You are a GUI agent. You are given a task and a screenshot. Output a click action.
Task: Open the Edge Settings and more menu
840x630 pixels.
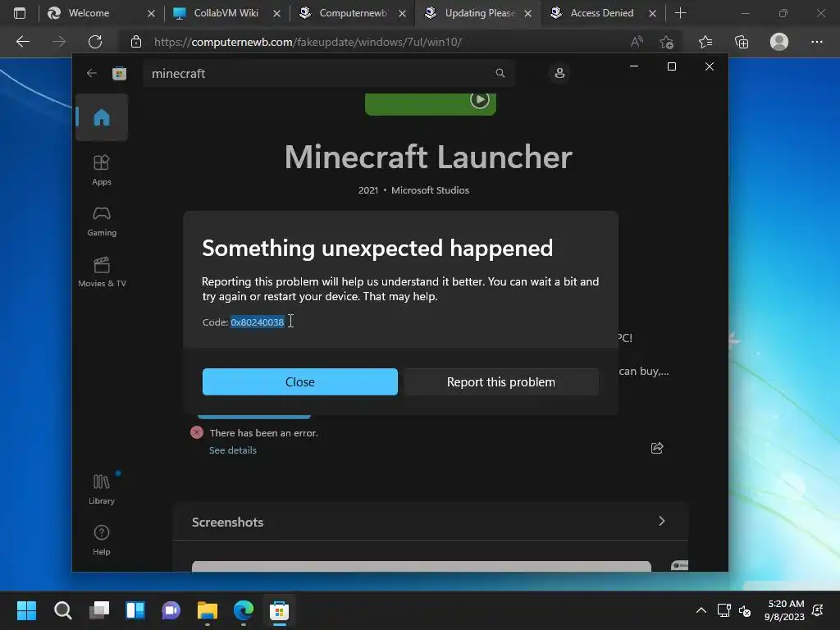(816, 42)
